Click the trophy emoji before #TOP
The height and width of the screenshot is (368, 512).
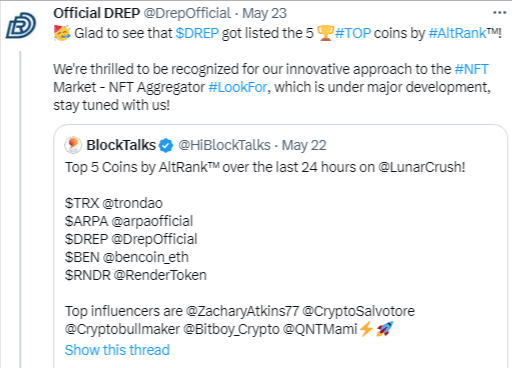325,33
